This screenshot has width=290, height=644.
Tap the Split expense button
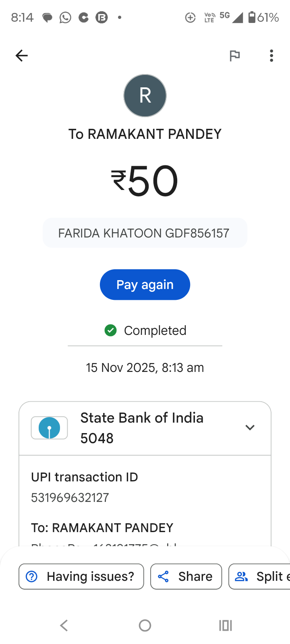coord(260,576)
